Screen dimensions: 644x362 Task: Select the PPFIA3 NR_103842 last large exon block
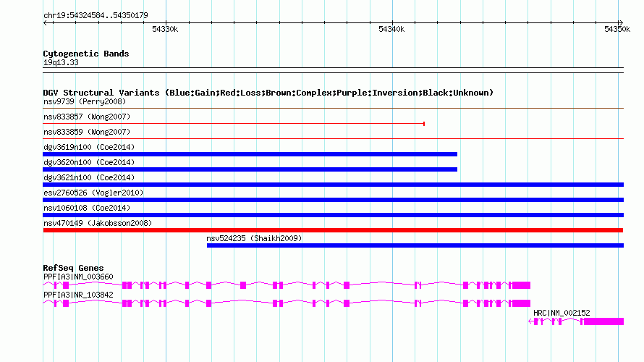[x=521, y=303]
